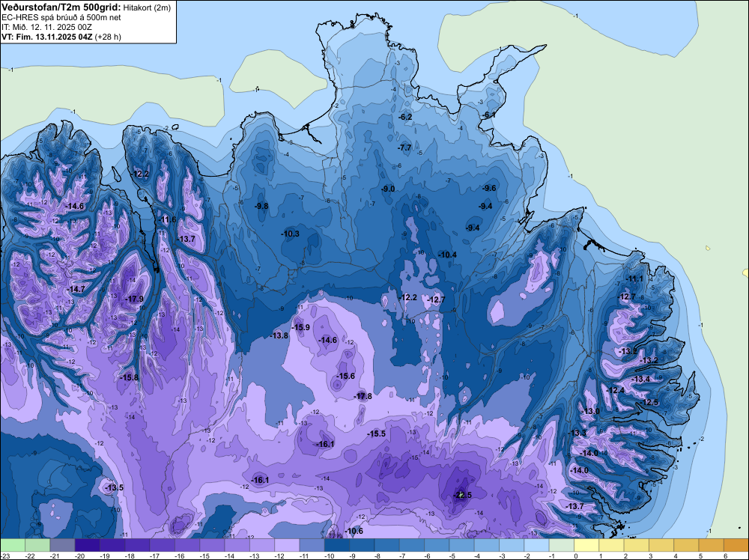The height and width of the screenshot is (560, 749).
Task: Click the -15.8 temperature label
Action: click(129, 377)
